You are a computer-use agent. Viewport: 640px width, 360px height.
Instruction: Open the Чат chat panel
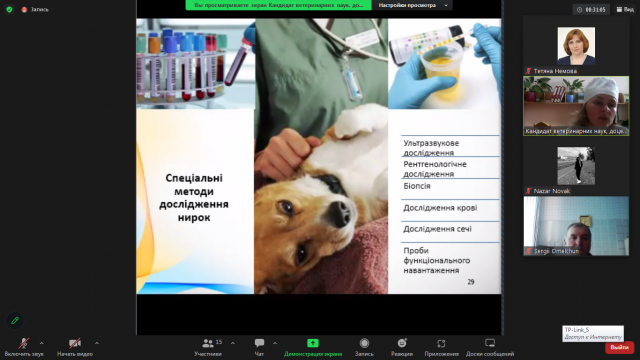(259, 347)
